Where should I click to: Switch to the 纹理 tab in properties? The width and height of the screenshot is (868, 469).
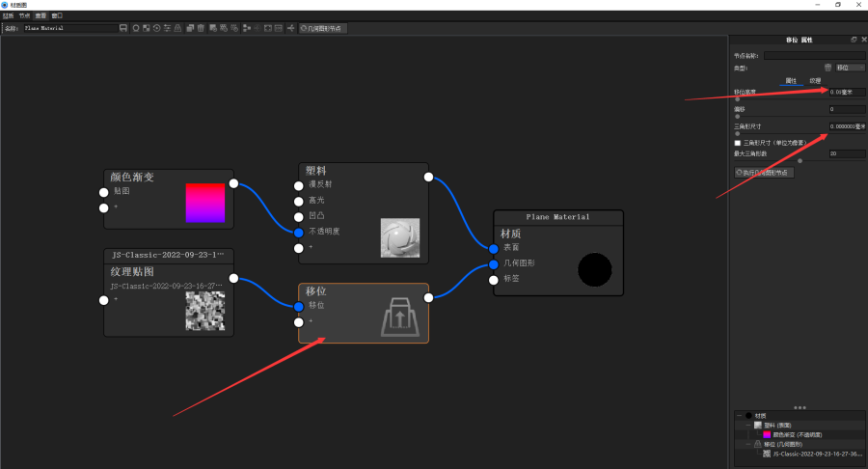(x=815, y=80)
